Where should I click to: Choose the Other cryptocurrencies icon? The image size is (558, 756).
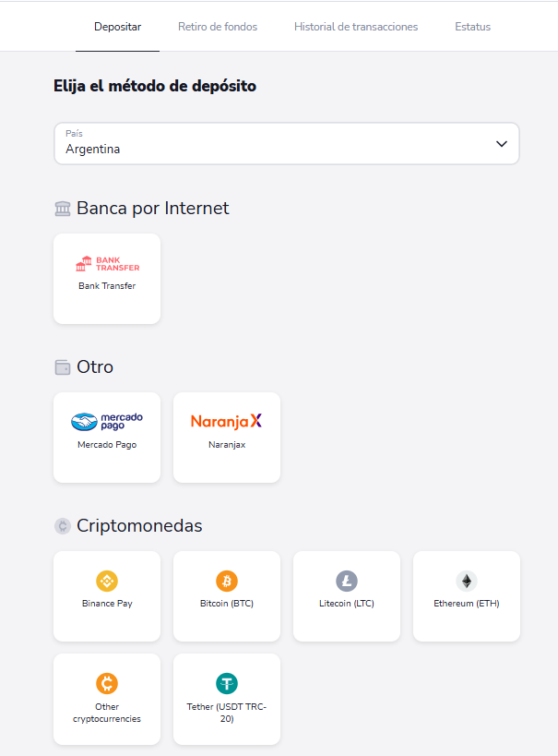pos(107,683)
